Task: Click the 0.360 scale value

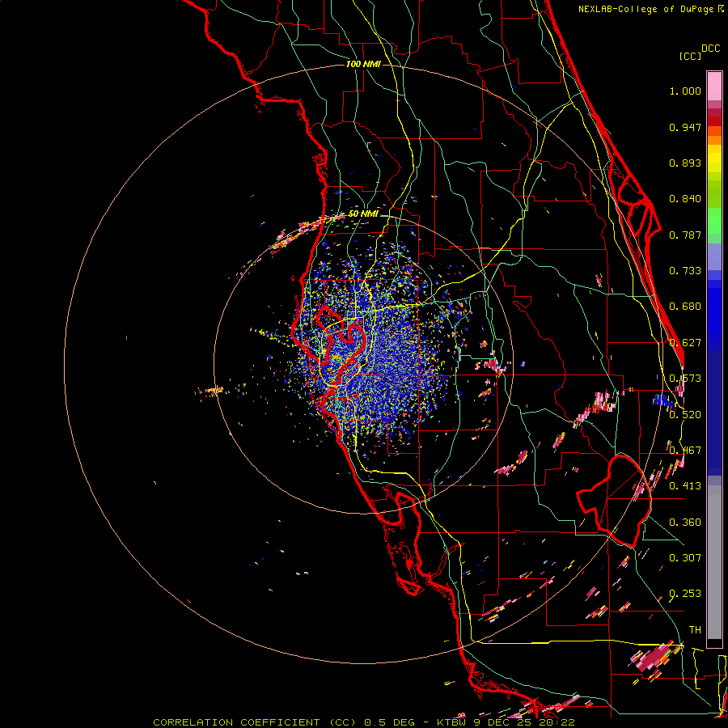Action: point(685,523)
